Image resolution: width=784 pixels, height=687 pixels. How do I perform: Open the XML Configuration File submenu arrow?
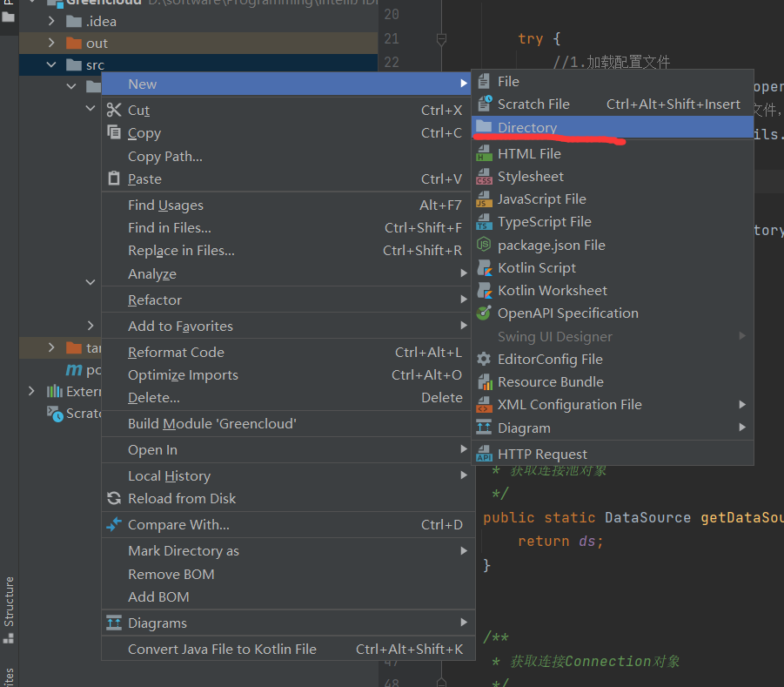tap(742, 404)
